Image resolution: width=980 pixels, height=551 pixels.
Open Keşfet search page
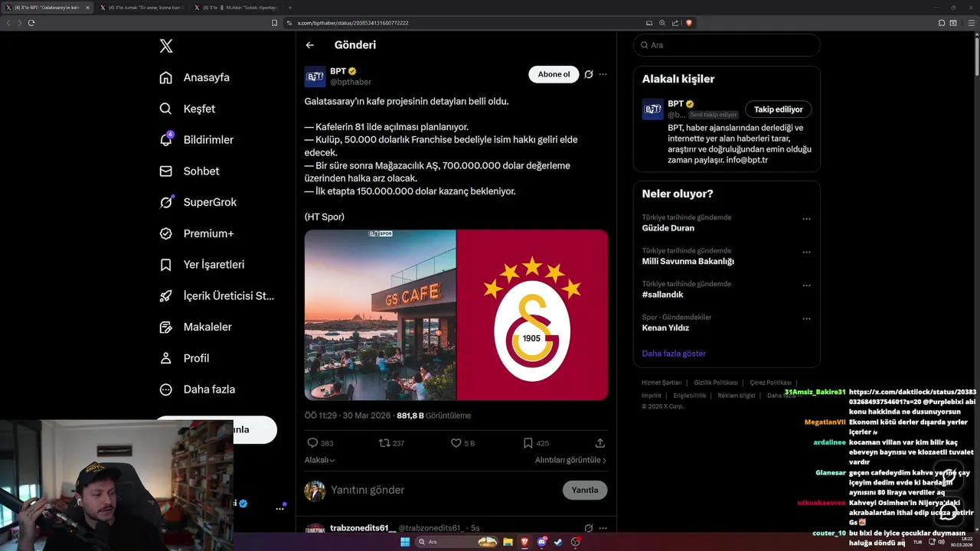187,109
